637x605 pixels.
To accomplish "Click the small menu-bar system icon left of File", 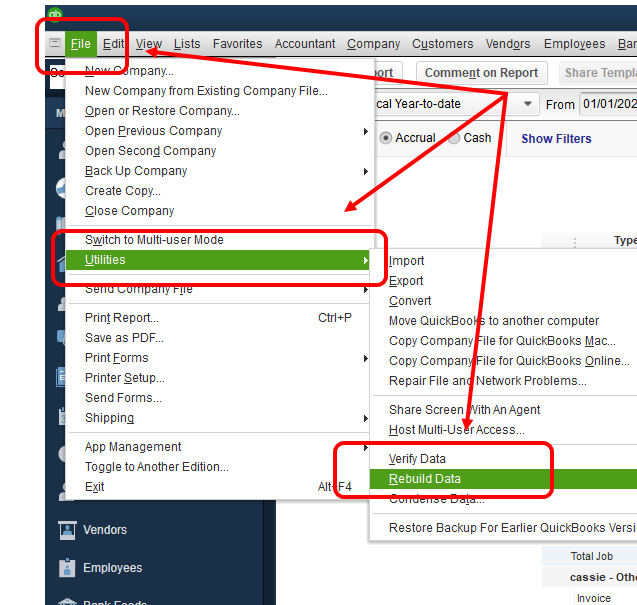I will point(55,43).
